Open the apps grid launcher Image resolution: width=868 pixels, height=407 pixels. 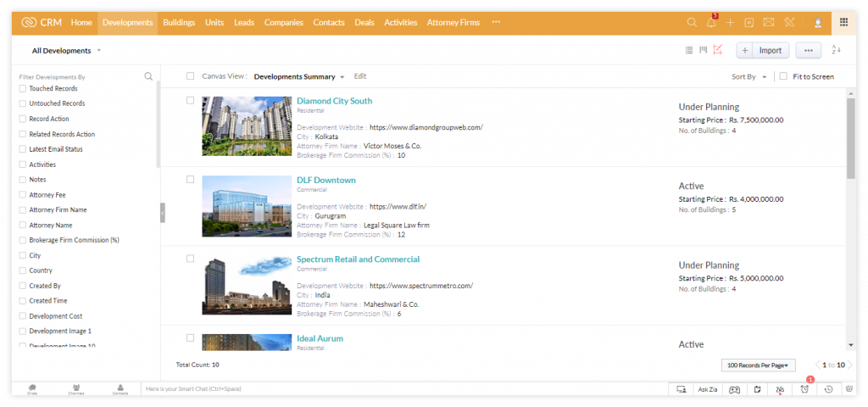point(843,22)
